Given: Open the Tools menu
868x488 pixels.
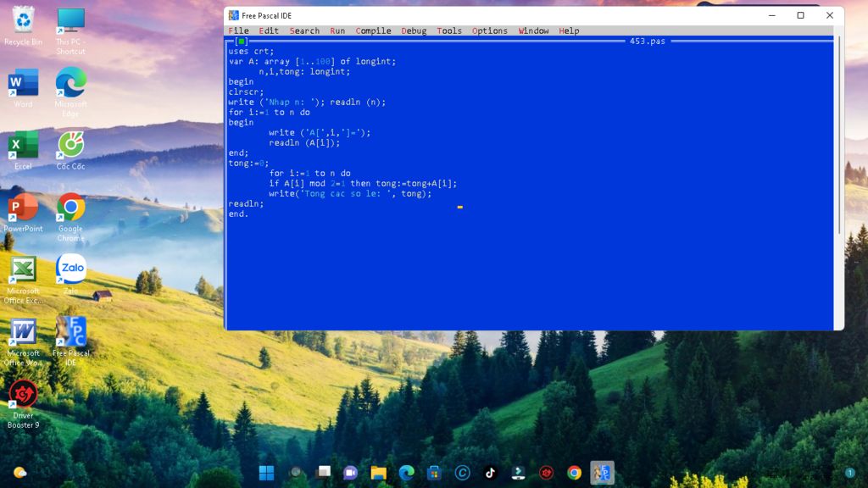Looking at the screenshot, I should pos(449,31).
